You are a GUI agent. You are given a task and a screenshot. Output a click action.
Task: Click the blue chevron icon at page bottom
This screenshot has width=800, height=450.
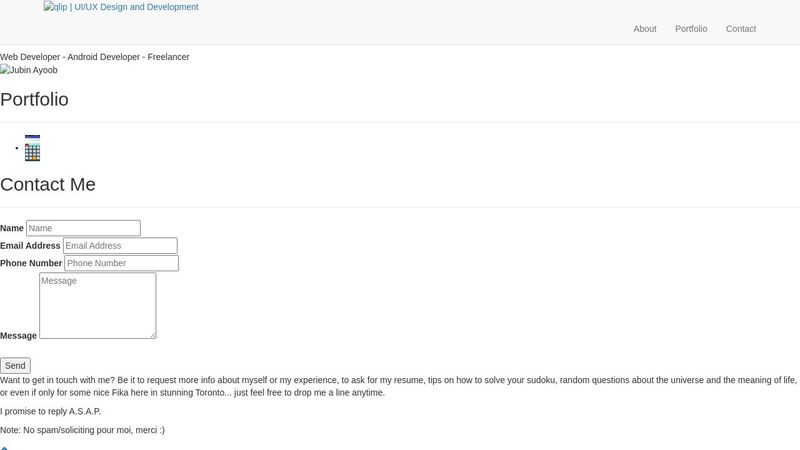click(x=4, y=447)
